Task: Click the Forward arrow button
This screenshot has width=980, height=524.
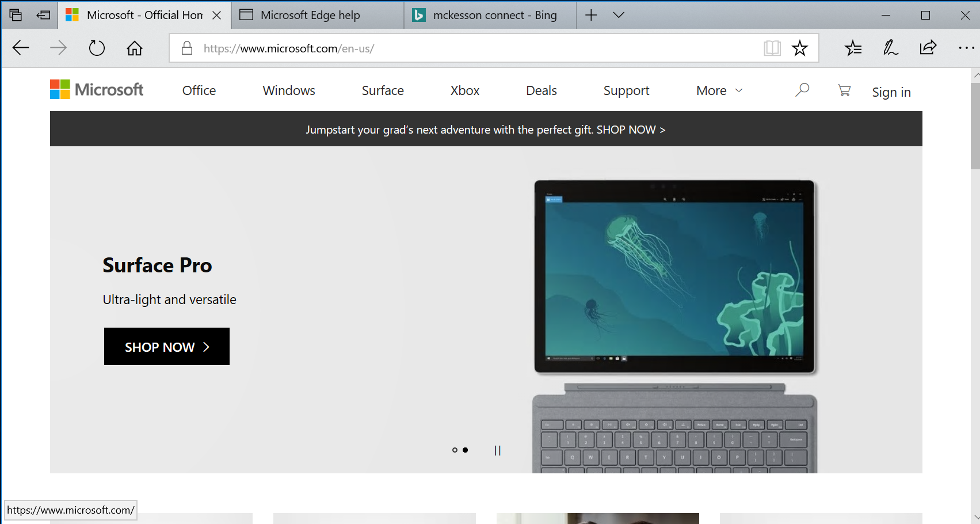Action: (58, 48)
